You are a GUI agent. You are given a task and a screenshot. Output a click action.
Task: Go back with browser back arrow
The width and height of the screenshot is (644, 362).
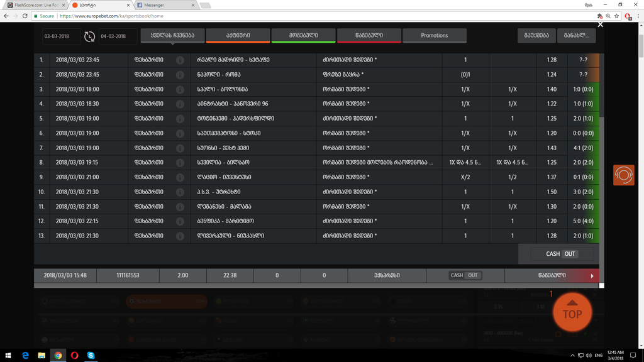[x=6, y=16]
